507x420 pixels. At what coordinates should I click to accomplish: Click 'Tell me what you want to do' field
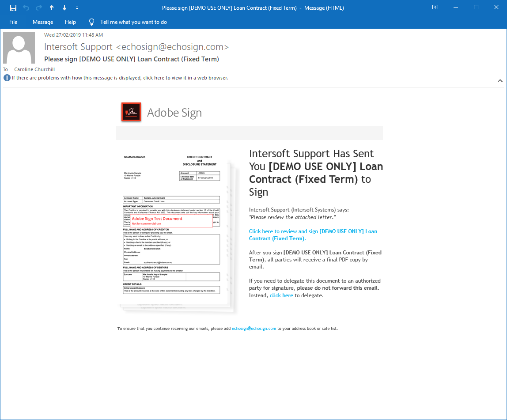(133, 22)
